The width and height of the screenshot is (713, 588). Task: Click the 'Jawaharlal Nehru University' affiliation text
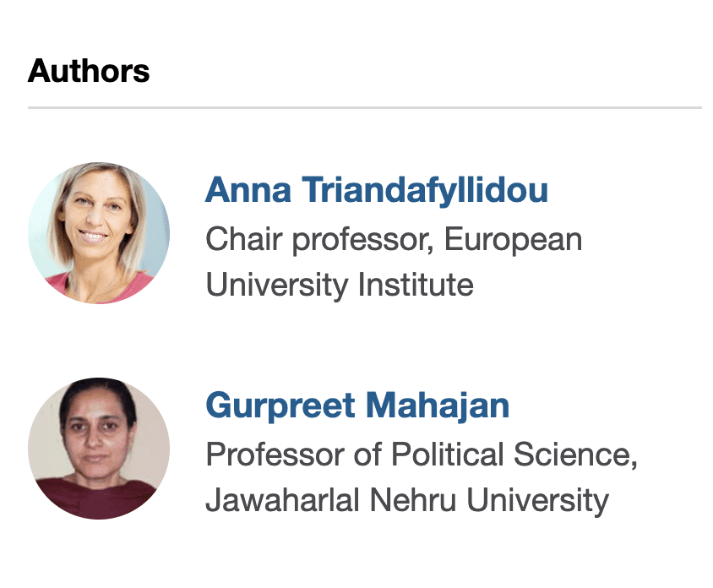pyautogui.click(x=407, y=500)
